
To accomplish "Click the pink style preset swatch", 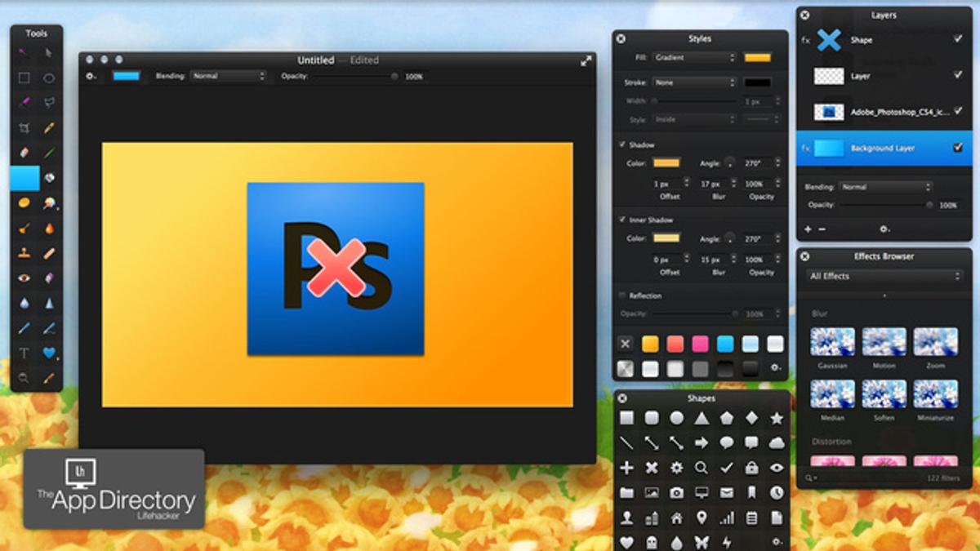I will click(700, 344).
